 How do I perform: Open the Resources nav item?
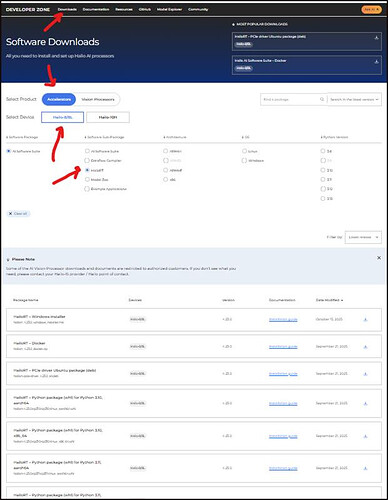124,9
